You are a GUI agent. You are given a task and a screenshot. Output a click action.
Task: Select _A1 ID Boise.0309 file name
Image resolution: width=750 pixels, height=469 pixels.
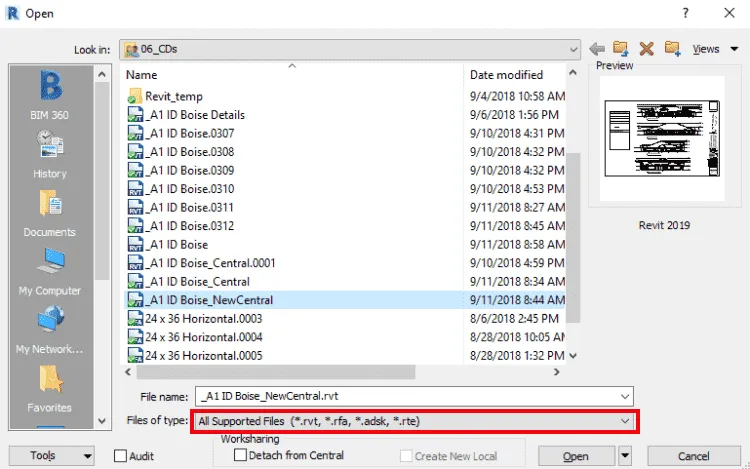click(x=190, y=171)
